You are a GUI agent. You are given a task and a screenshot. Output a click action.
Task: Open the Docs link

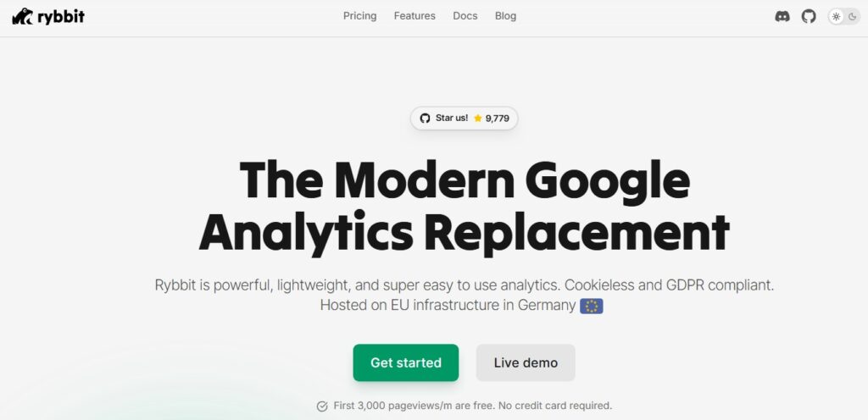click(465, 16)
